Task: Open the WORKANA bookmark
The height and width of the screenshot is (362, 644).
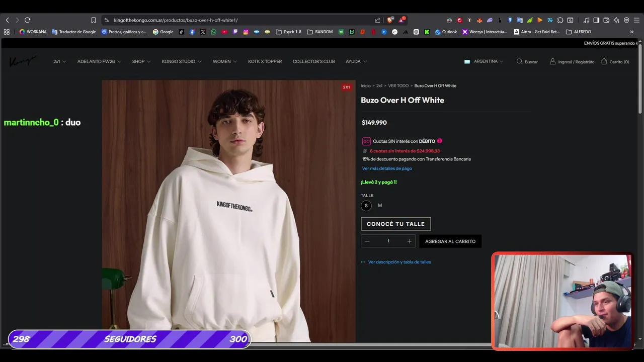Action: pyautogui.click(x=33, y=32)
